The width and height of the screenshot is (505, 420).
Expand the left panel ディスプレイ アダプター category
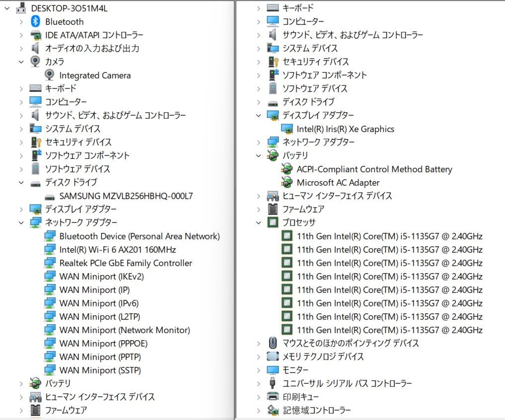coord(21,210)
